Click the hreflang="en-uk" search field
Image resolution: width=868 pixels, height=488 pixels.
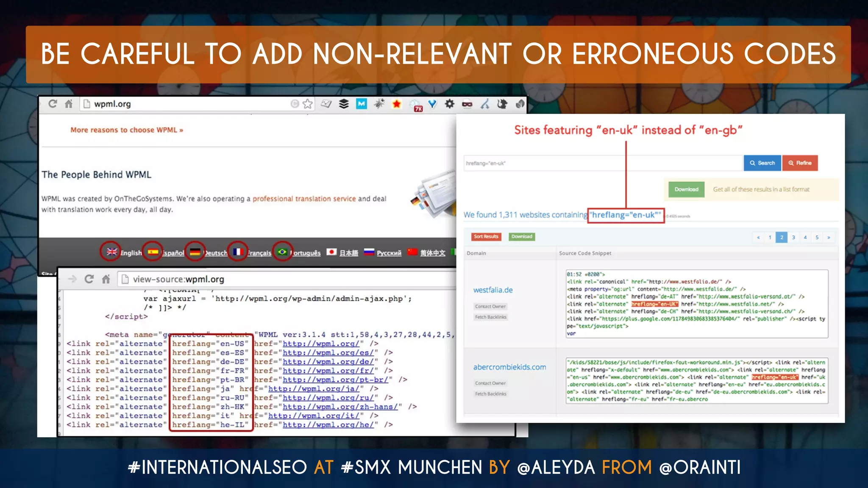tap(604, 163)
